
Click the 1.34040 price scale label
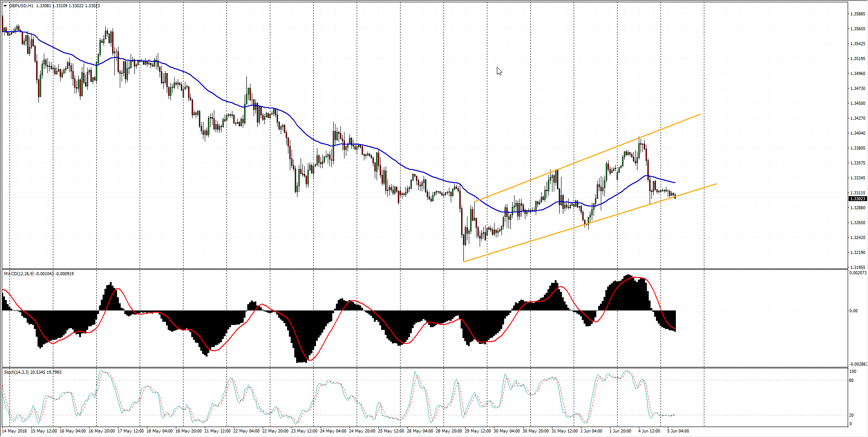858,133
